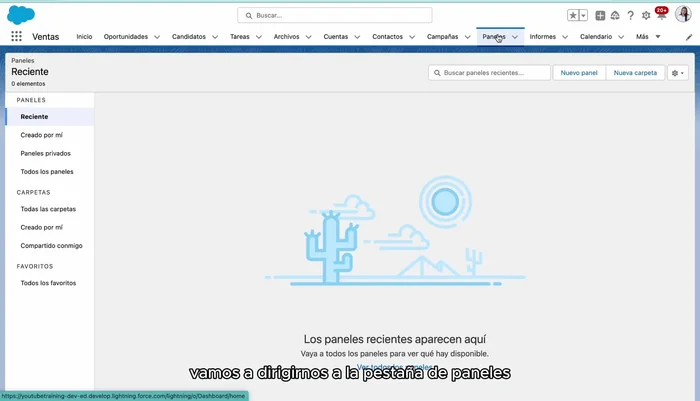Expand the Candidatos tab chevron

tap(215, 37)
